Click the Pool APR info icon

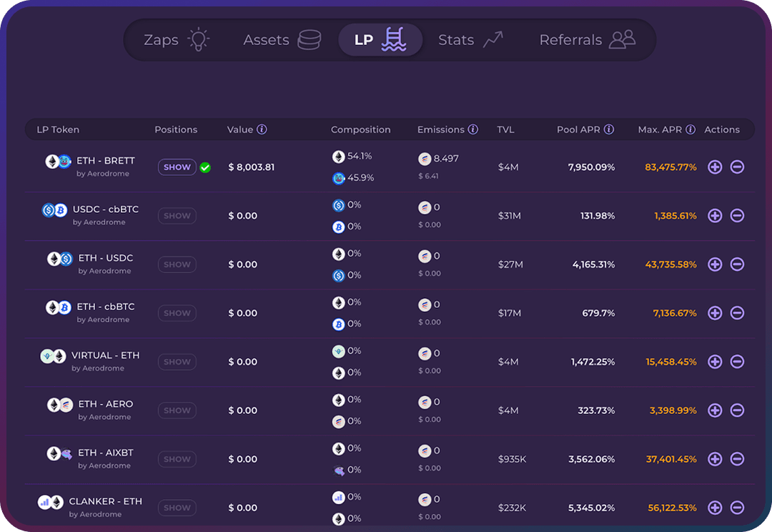[x=609, y=129]
